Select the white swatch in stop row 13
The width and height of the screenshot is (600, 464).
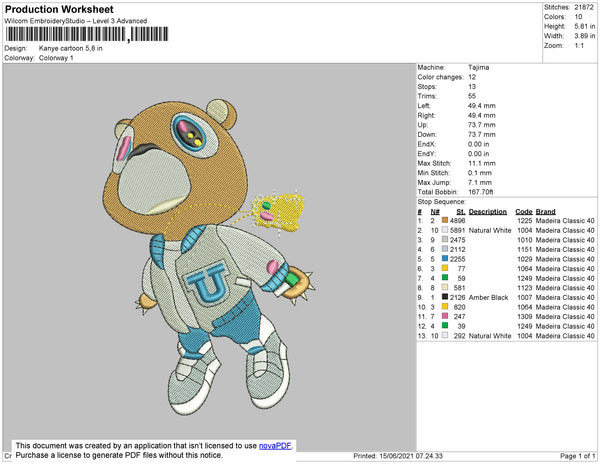(x=445, y=335)
